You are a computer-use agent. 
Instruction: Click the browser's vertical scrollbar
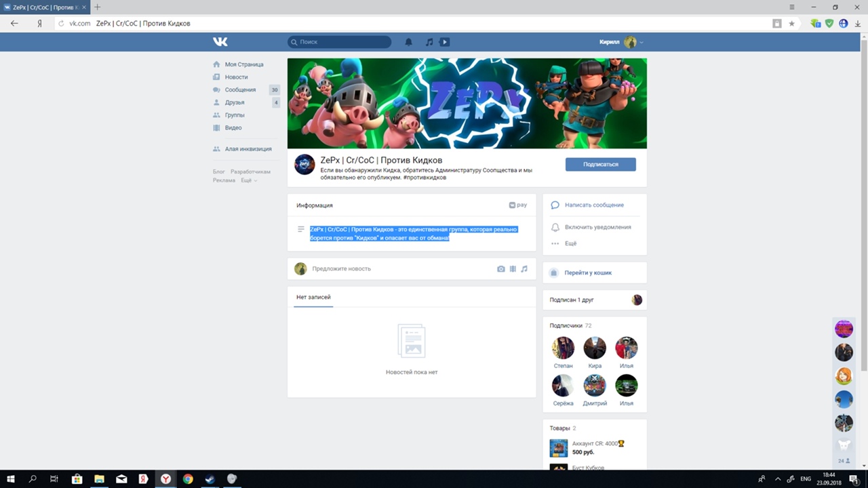click(864, 203)
